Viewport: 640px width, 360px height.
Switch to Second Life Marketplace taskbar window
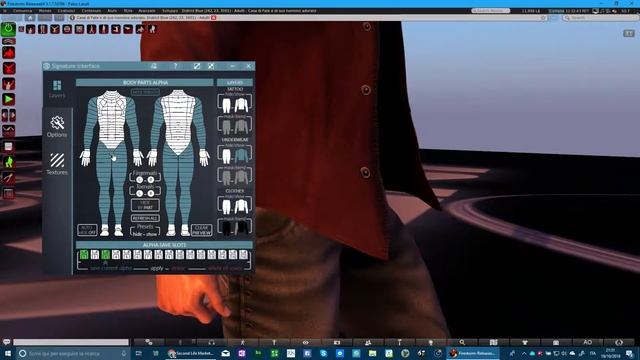pos(191,353)
